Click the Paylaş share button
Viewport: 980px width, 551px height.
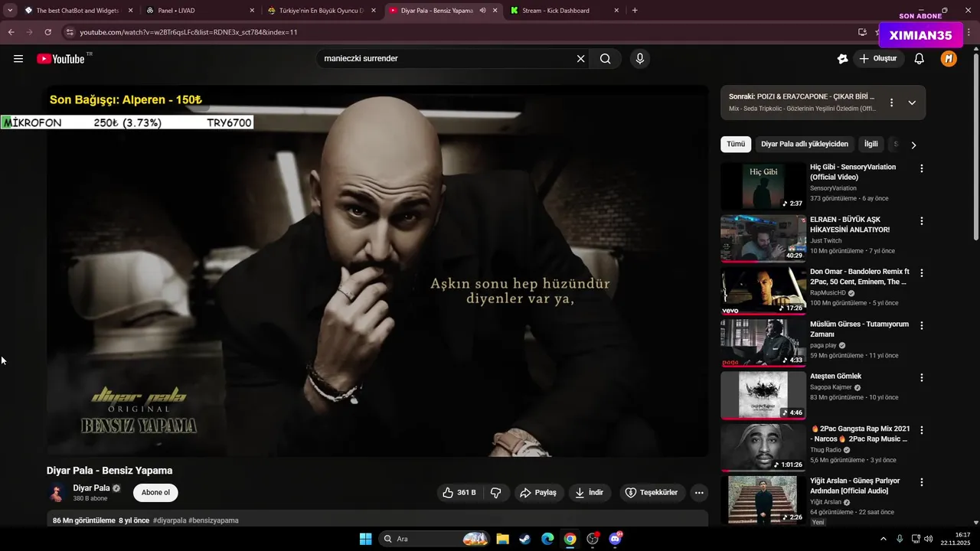click(538, 493)
